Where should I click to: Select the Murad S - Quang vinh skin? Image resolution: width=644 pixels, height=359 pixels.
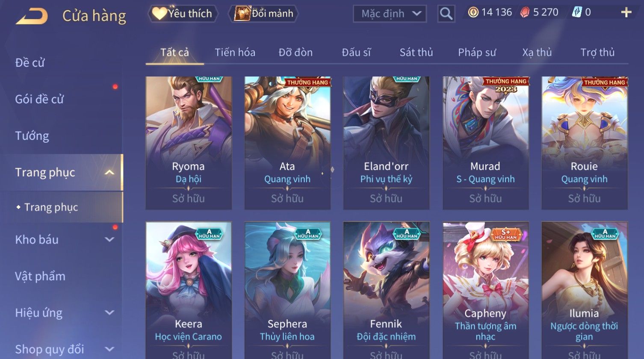point(485,143)
